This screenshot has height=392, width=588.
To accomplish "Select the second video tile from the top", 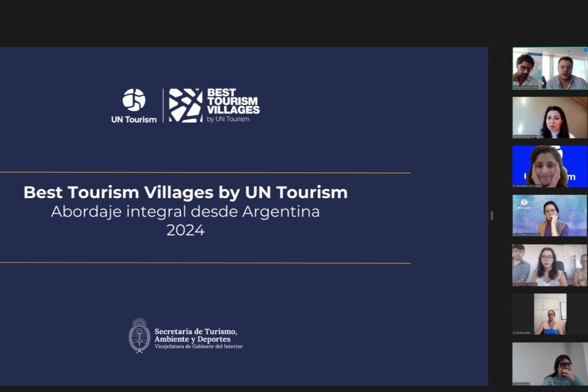I will click(x=550, y=117).
